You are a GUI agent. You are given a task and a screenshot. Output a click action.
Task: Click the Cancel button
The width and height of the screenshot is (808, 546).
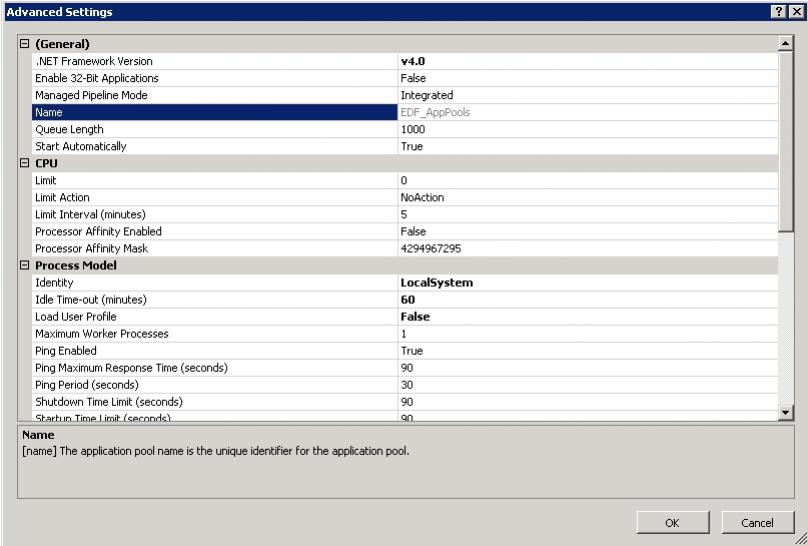[x=758, y=523]
